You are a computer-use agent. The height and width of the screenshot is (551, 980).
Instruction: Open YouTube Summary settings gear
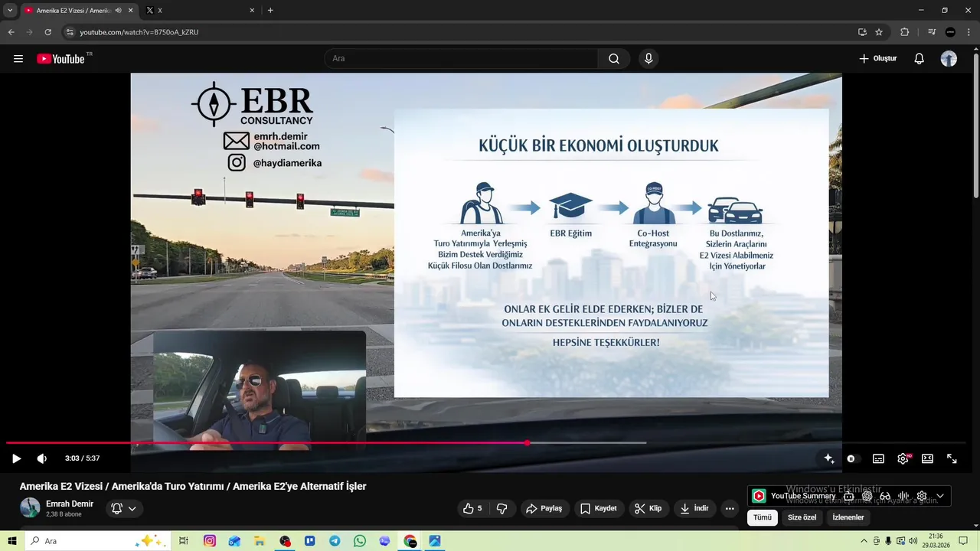(x=922, y=496)
